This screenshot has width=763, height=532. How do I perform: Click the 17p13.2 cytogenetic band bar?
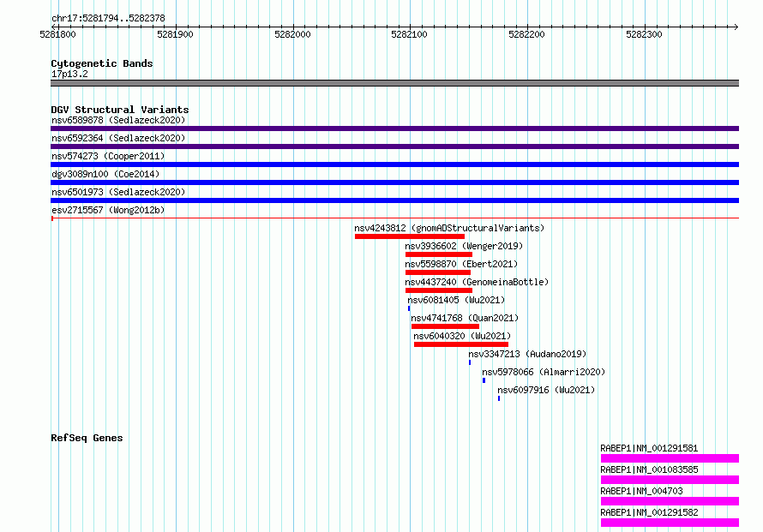[394, 83]
